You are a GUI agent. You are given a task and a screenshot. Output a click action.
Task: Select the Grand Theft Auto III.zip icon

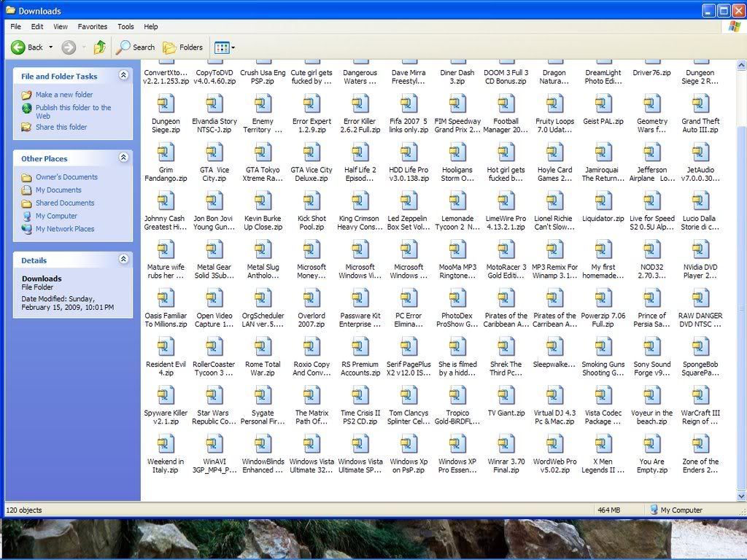coord(700,104)
